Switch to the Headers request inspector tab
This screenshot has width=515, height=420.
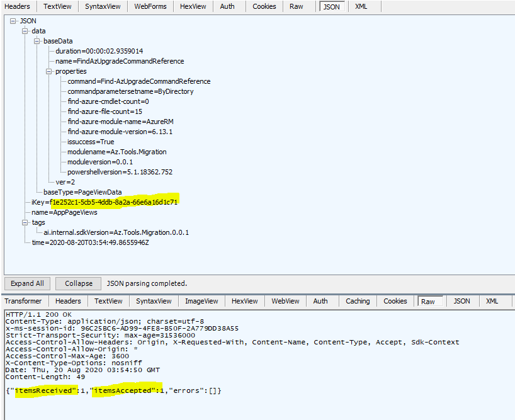18,6
